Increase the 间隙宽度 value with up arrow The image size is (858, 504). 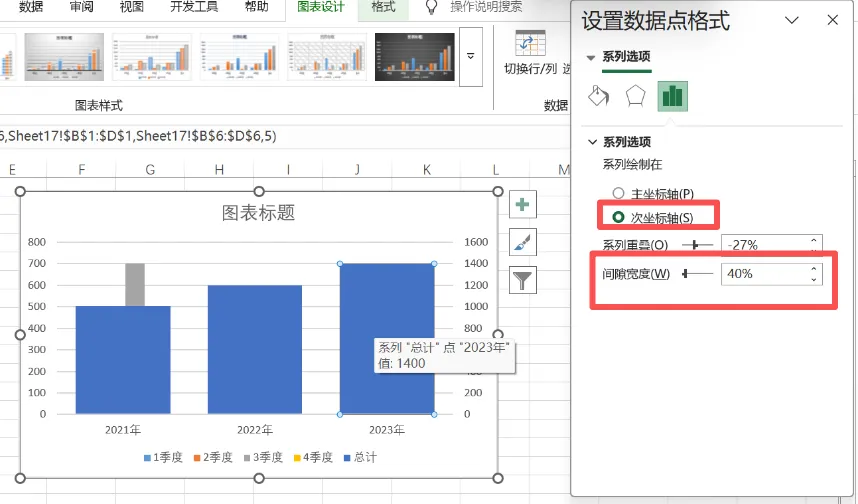click(814, 269)
